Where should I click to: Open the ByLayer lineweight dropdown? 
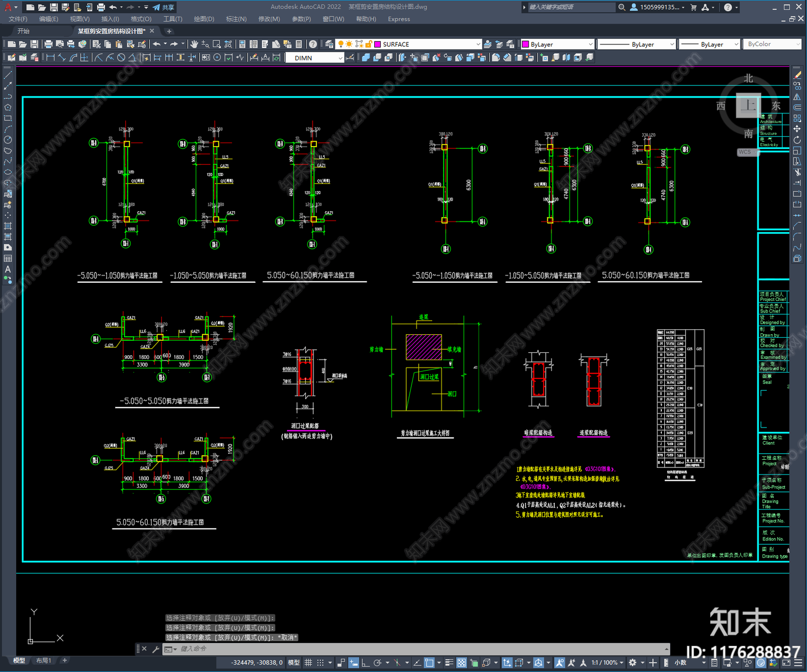(x=736, y=44)
